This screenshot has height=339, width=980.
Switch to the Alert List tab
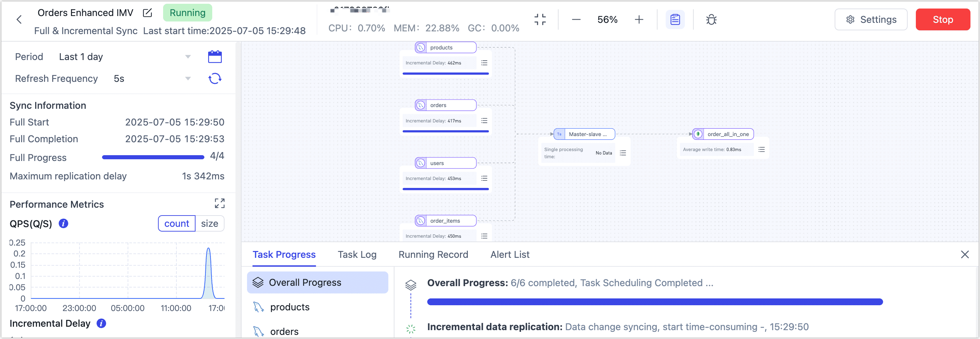coord(510,255)
